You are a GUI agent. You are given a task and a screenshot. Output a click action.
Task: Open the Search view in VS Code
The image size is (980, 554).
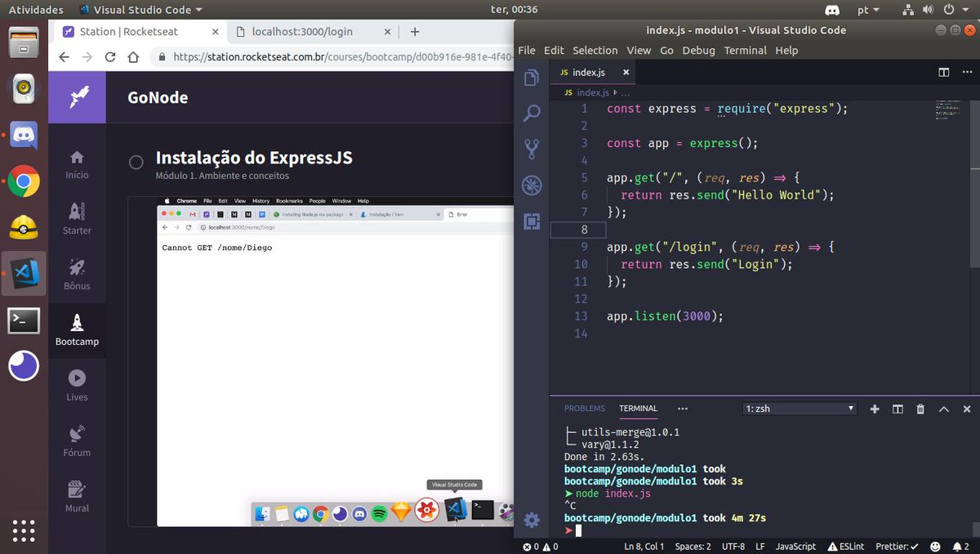532,114
